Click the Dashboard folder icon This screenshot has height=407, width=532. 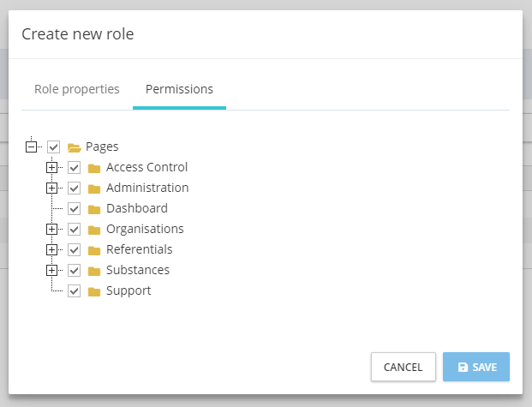[94, 209]
